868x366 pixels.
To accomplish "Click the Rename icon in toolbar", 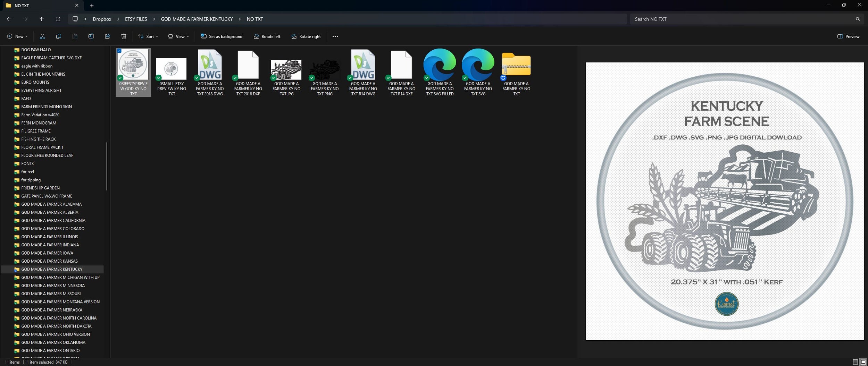I will point(91,36).
